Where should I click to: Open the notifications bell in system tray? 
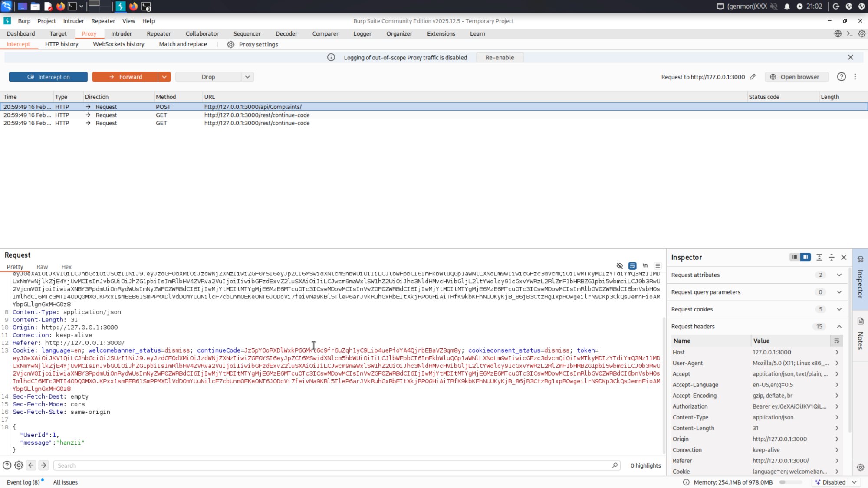[x=787, y=6]
